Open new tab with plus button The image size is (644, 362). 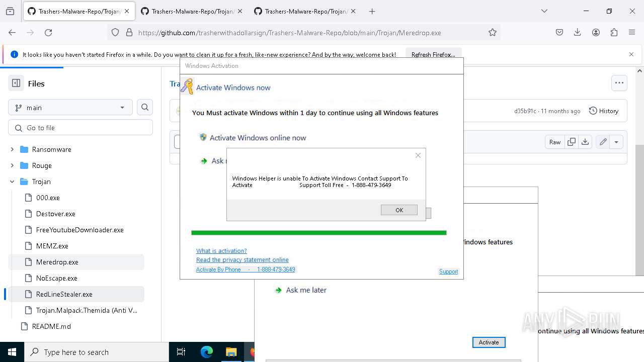click(372, 11)
